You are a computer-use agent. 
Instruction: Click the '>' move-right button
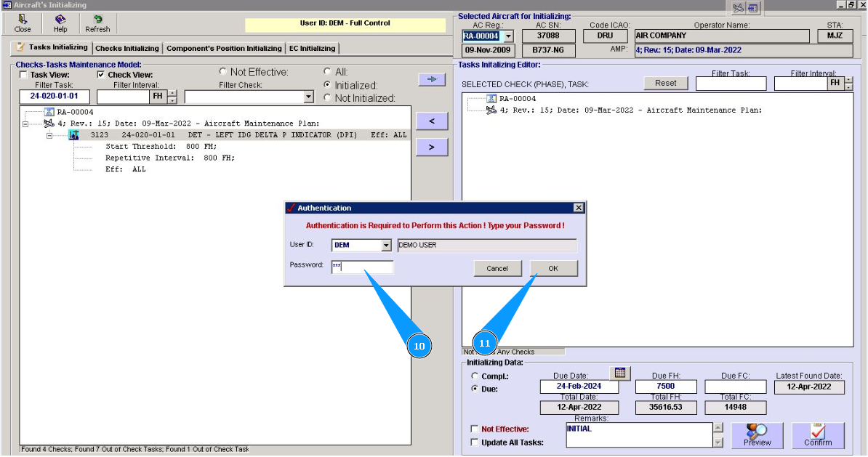(x=432, y=147)
